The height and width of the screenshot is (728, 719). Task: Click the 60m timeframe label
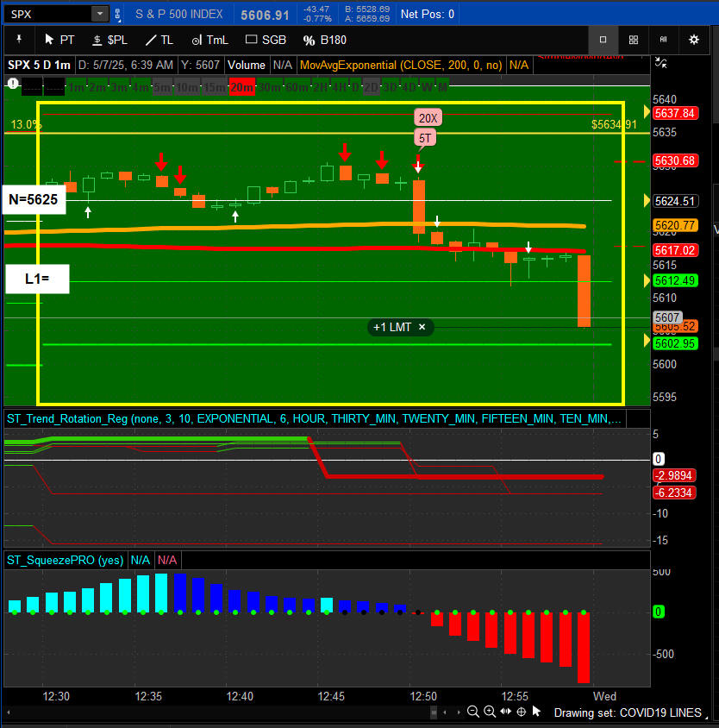(297, 87)
